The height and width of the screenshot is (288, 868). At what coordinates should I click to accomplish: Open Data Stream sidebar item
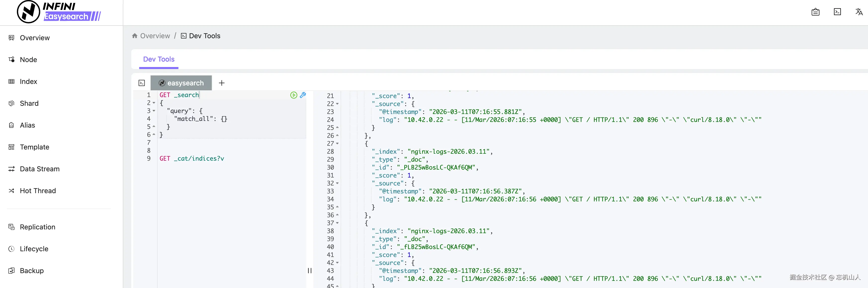pos(40,169)
